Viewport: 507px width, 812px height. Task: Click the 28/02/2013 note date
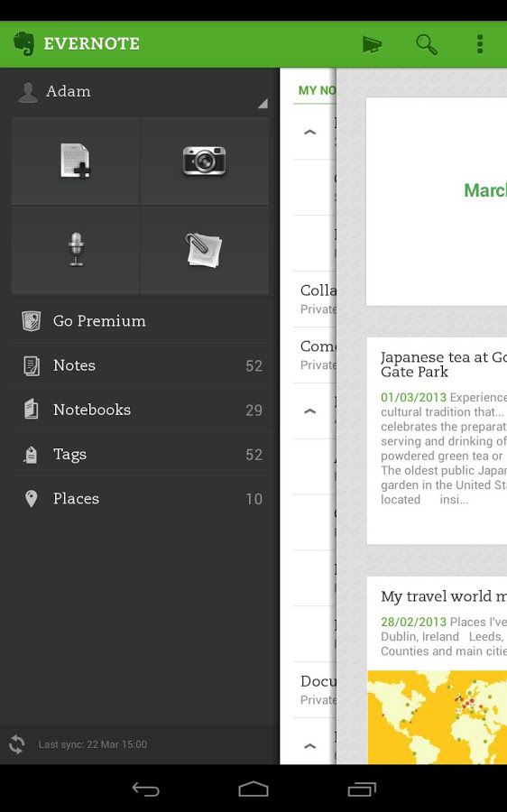[x=413, y=622]
